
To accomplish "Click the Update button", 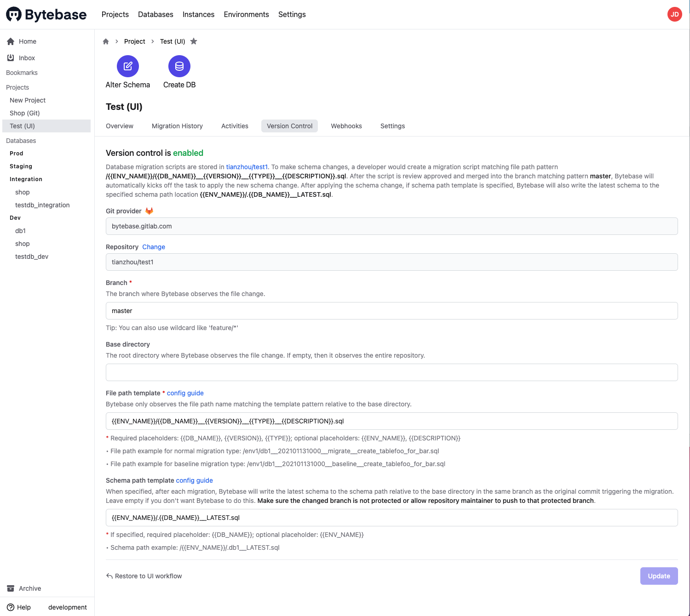I will (659, 576).
